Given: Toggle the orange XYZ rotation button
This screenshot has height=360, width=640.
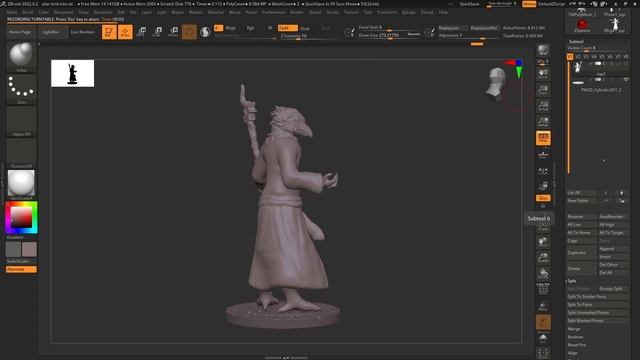Looking at the screenshot, I should (543, 198).
